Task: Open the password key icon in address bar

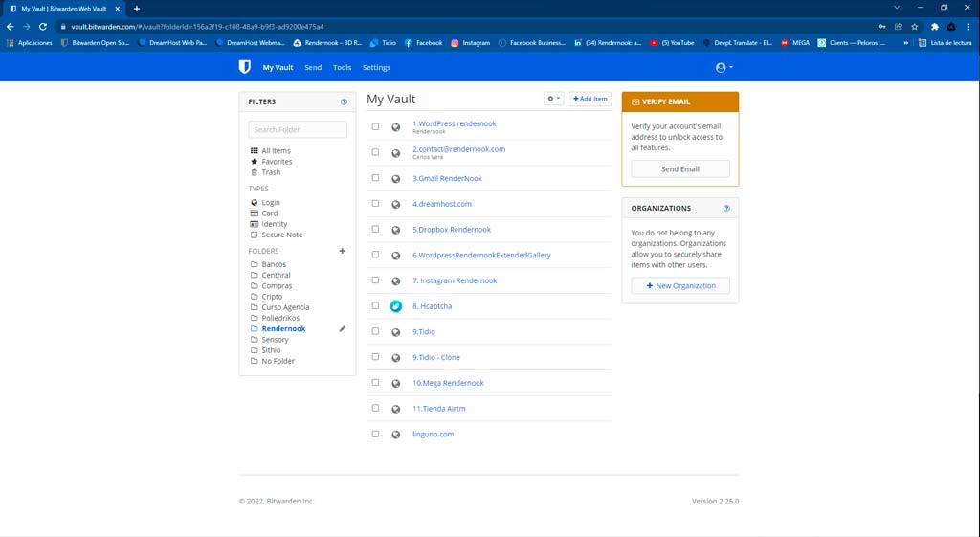Action: click(881, 27)
